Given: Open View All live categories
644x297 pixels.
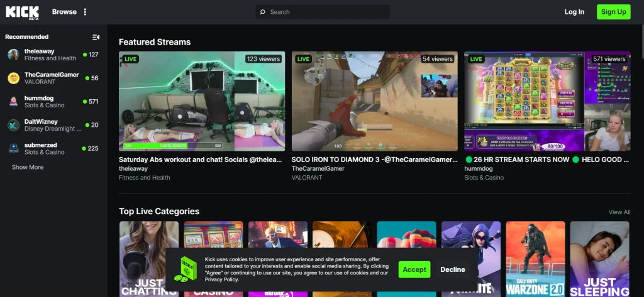Looking at the screenshot, I should click(x=619, y=212).
